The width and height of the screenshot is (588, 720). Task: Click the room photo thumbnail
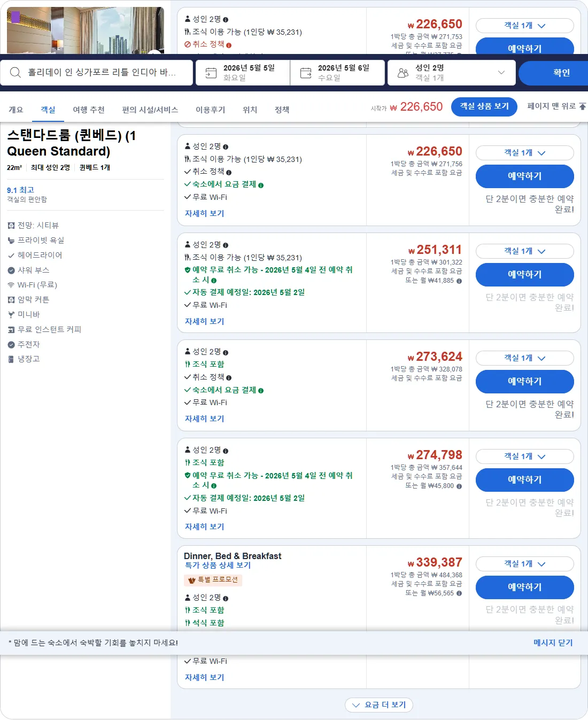(86, 30)
